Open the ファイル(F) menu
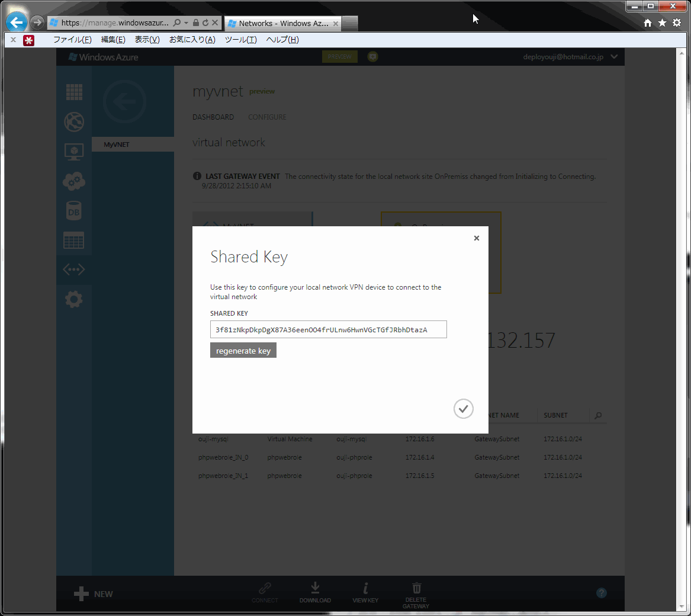The image size is (691, 616). coord(72,40)
